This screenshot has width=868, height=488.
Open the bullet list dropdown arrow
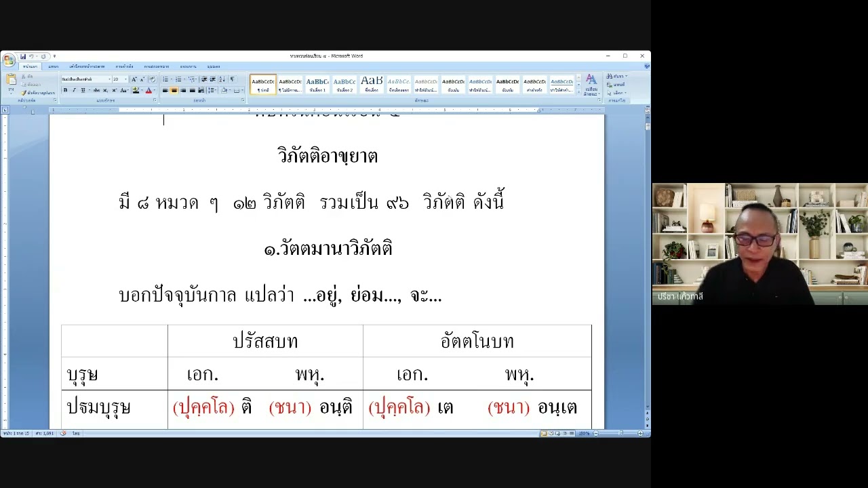pos(171,79)
